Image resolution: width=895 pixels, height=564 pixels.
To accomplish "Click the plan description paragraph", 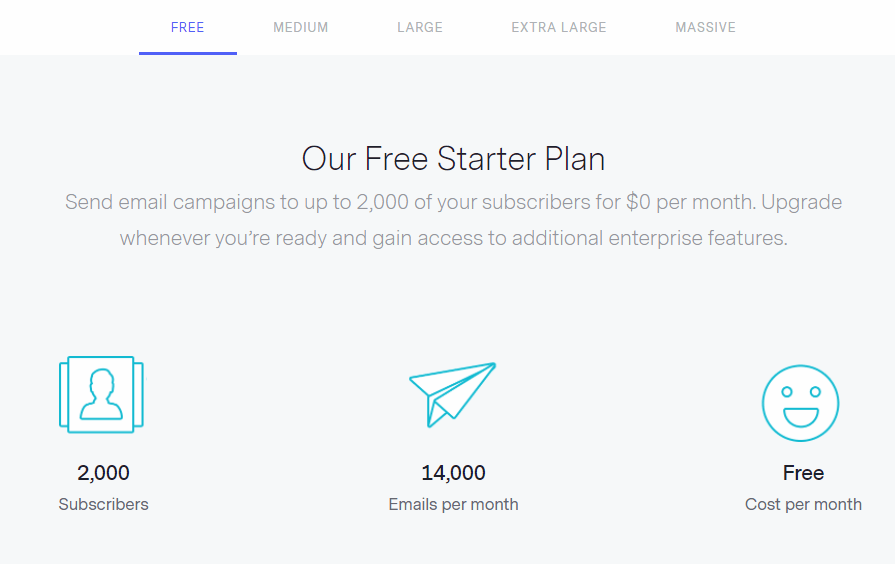I will click(x=453, y=220).
